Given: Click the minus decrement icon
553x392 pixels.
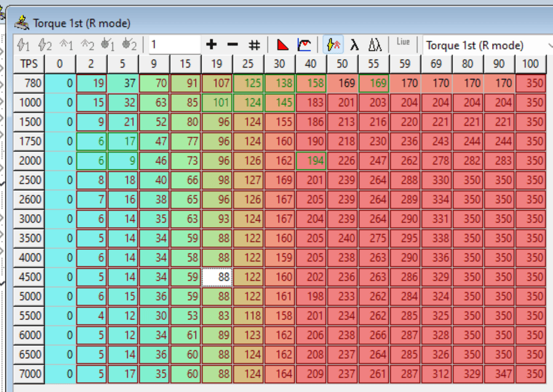Looking at the screenshot, I should [233, 45].
